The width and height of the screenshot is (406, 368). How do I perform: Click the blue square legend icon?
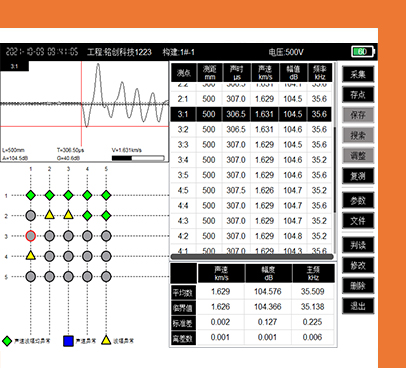[x=68, y=341]
